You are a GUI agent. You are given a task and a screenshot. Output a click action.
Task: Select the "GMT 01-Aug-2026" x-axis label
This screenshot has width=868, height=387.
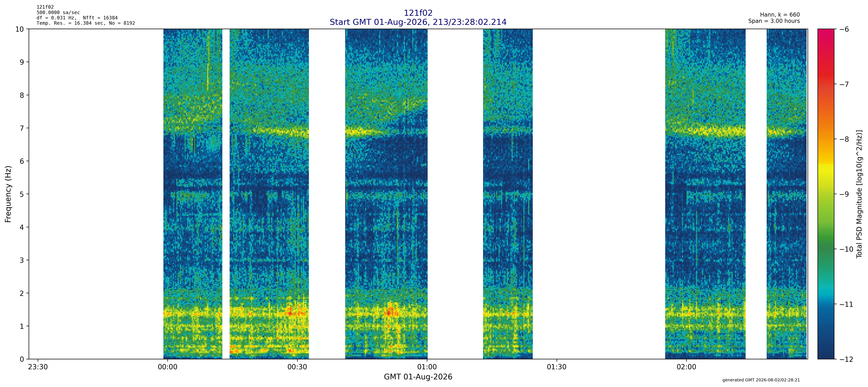click(418, 377)
